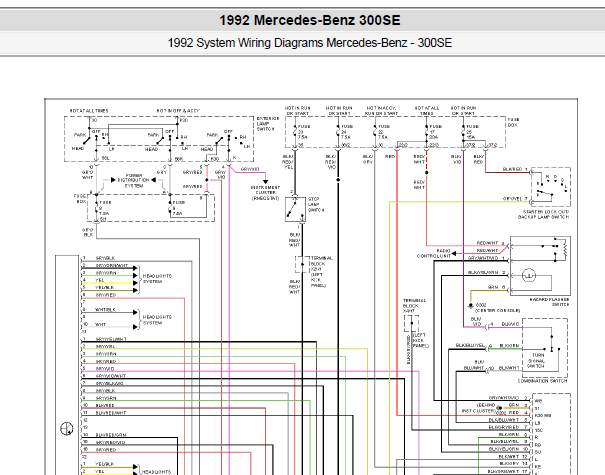Click the '(CENTER CONSOLE)' ground label
Viewport: 605px width, 475px height.
[x=497, y=310]
